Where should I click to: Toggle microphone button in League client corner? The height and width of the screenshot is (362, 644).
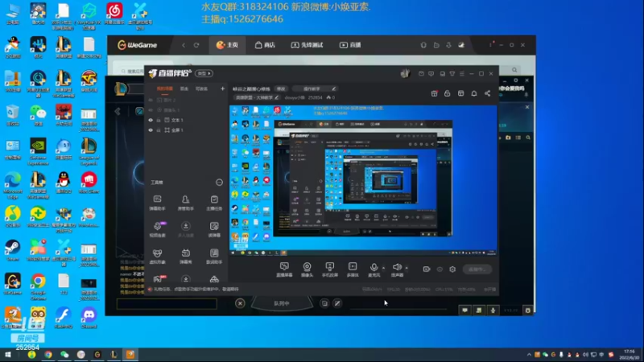pos(493,311)
